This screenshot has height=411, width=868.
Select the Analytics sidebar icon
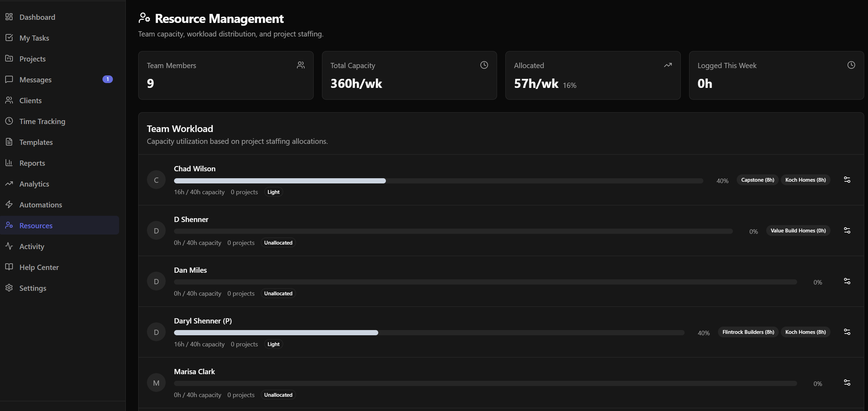(x=9, y=184)
